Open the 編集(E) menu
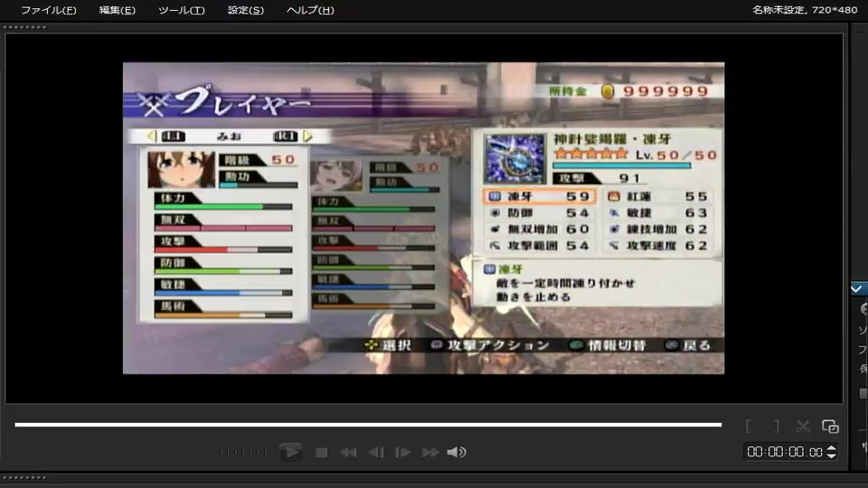 coord(117,10)
